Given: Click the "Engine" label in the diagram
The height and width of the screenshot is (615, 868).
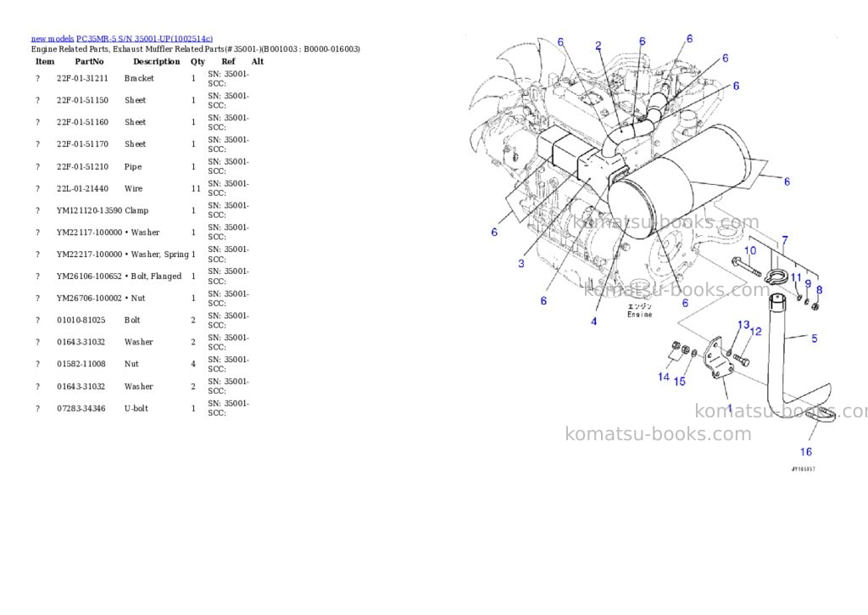Looking at the screenshot, I should [x=639, y=315].
